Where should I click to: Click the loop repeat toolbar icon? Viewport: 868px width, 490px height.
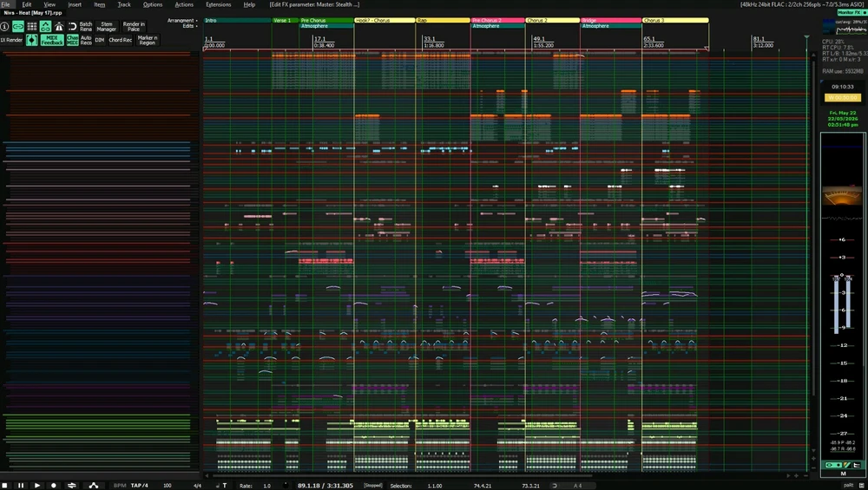[x=72, y=26]
